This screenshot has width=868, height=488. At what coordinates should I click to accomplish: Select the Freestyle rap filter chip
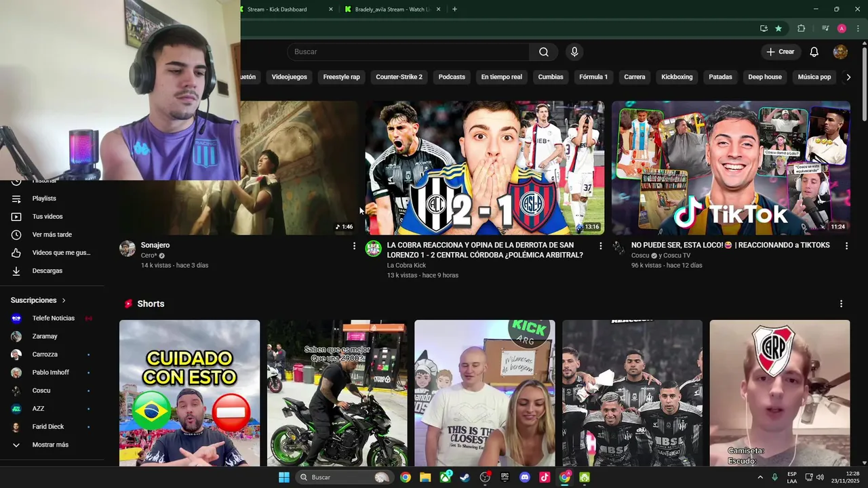pyautogui.click(x=341, y=77)
